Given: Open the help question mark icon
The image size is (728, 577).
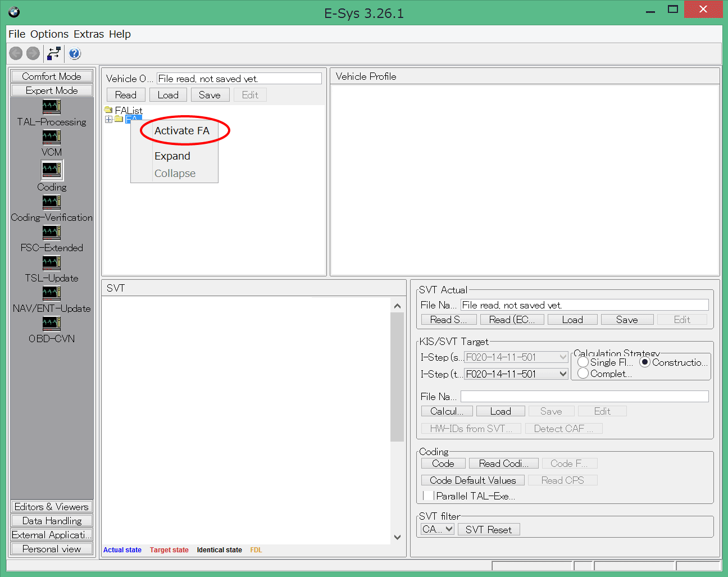Looking at the screenshot, I should pyautogui.click(x=75, y=53).
